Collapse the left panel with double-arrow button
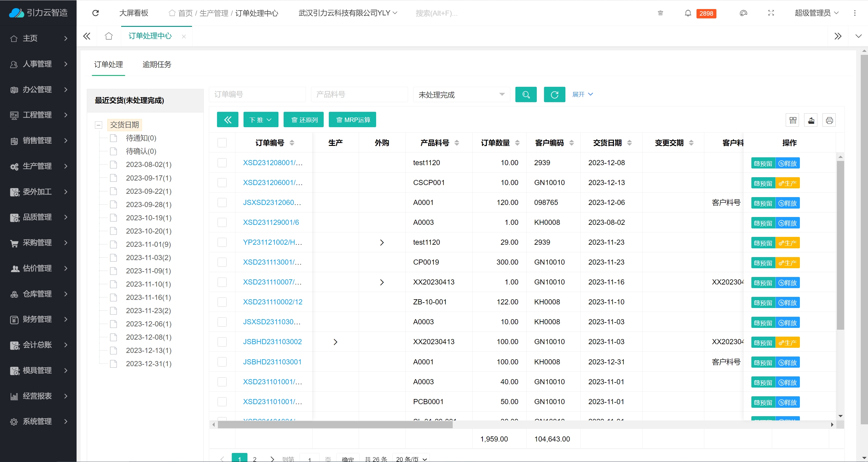Screen dimensions: 868x462 [228, 120]
